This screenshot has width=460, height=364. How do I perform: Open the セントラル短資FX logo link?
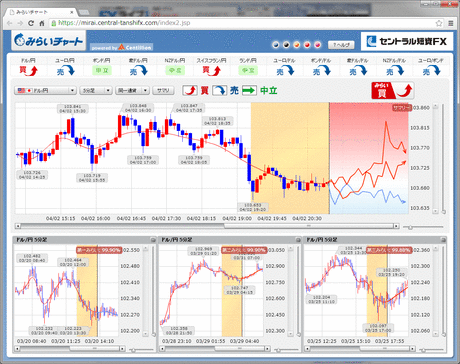pyautogui.click(x=407, y=41)
